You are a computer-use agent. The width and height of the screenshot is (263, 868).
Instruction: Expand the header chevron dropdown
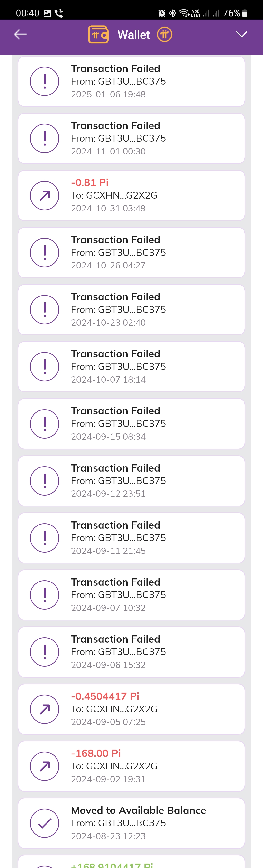click(x=242, y=34)
